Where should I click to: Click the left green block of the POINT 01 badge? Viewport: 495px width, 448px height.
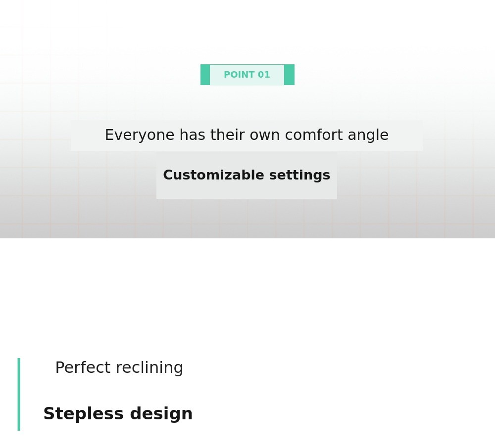[205, 75]
